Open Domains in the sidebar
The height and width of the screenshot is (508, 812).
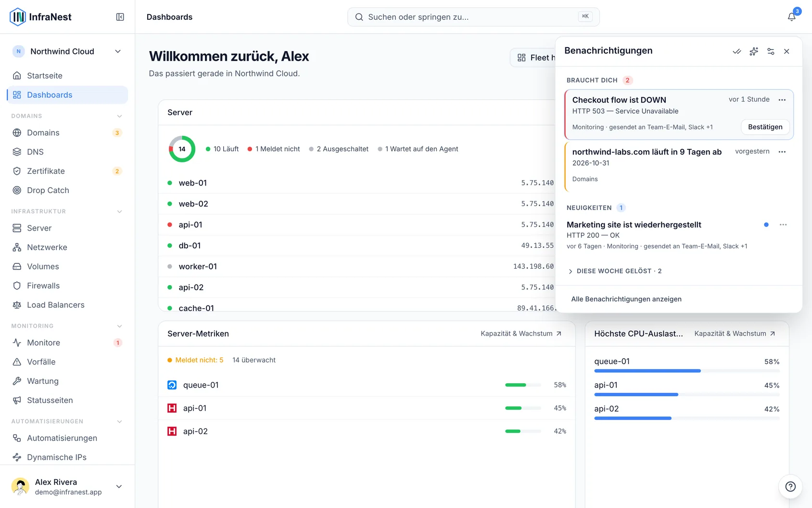pos(67,133)
